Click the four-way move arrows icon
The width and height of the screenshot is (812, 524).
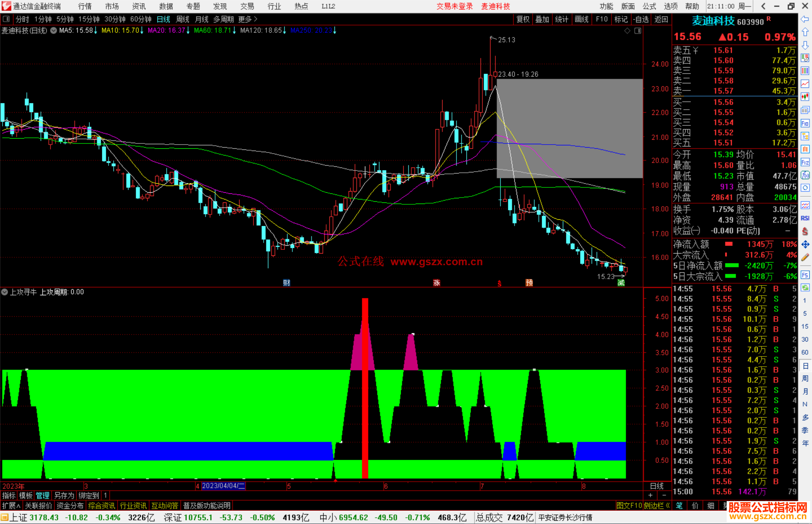click(805, 245)
